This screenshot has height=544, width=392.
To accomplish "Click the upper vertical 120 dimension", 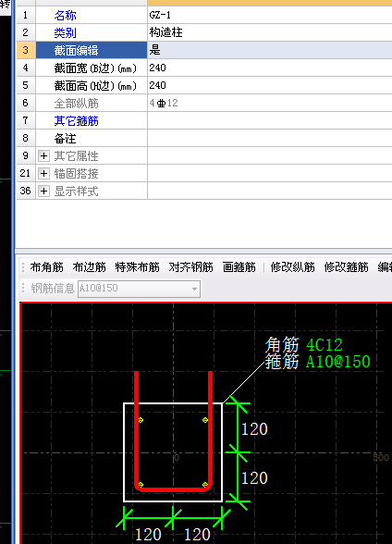I will coord(254,429).
